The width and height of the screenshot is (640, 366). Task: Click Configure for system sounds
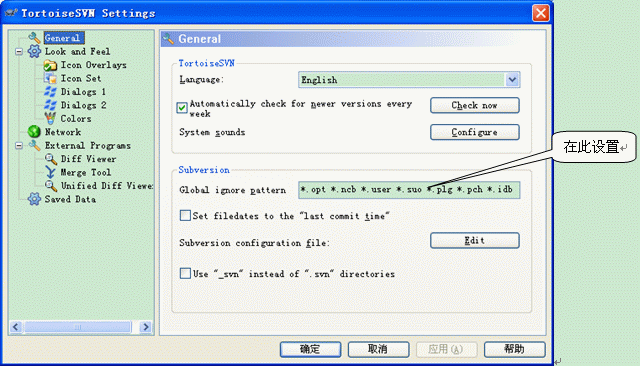[474, 132]
